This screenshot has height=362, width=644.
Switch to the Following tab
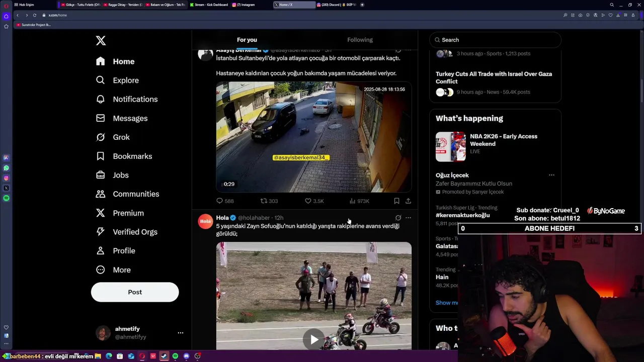[x=360, y=40]
